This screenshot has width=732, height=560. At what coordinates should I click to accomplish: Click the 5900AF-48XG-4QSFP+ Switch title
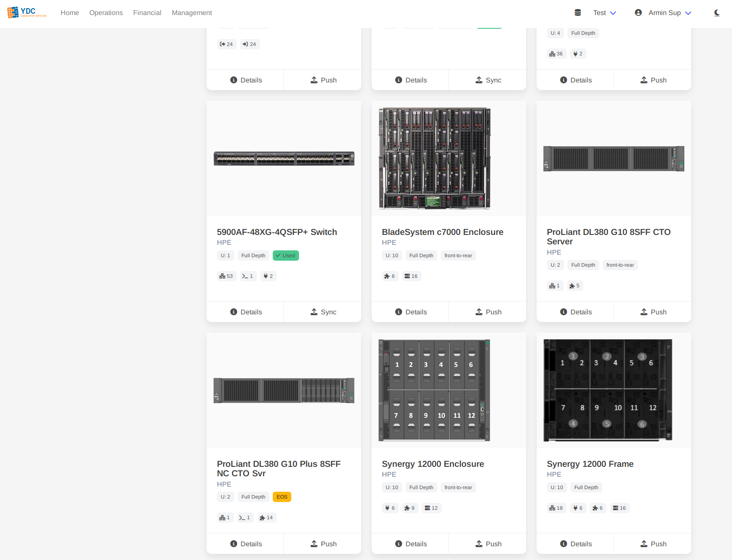277,232
